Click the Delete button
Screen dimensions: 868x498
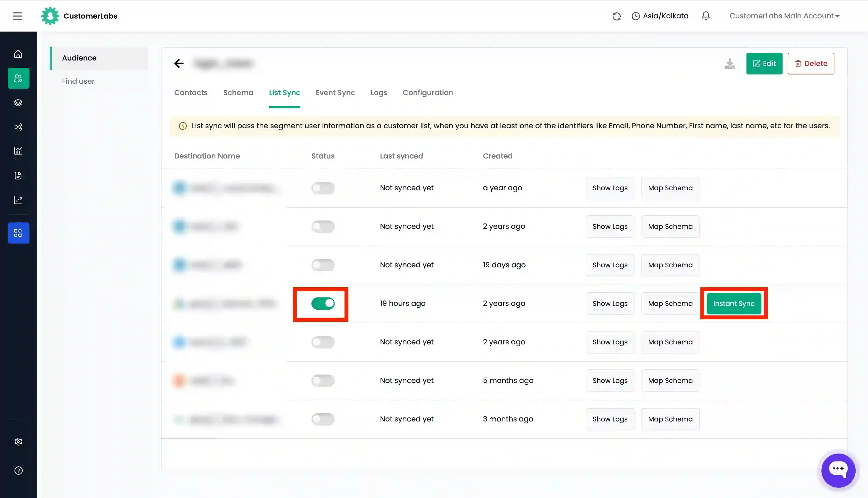tap(811, 63)
